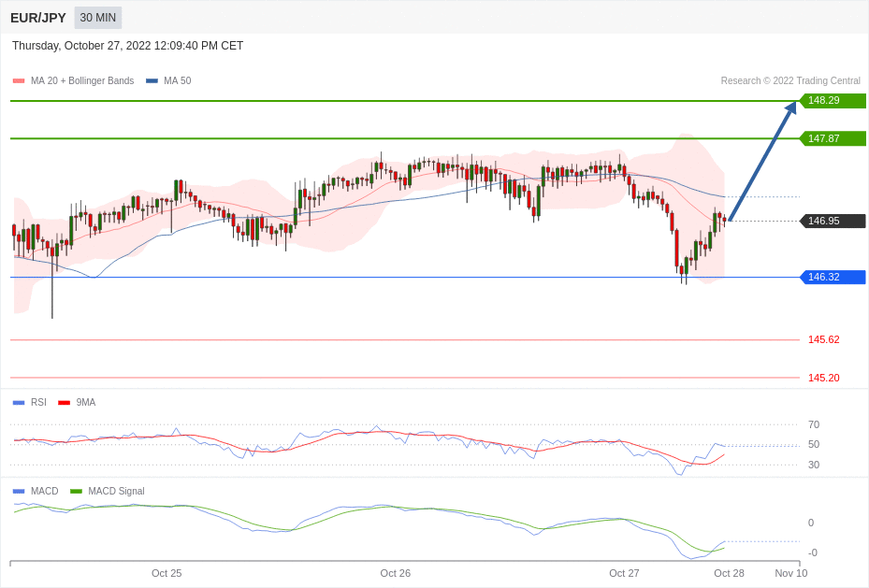Select the 148.29 resistance price tag
Image resolution: width=869 pixels, height=588 pixels.
(833, 101)
